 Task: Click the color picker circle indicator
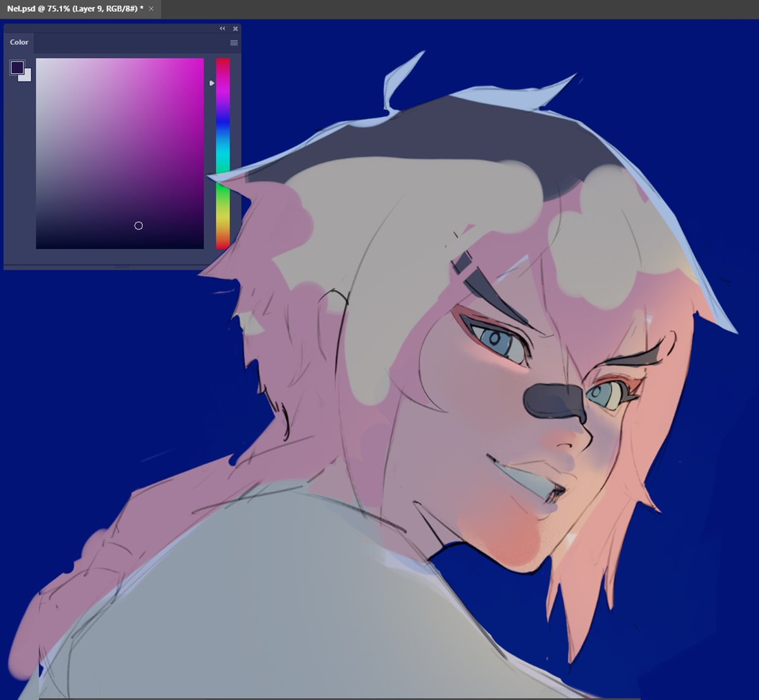click(139, 226)
